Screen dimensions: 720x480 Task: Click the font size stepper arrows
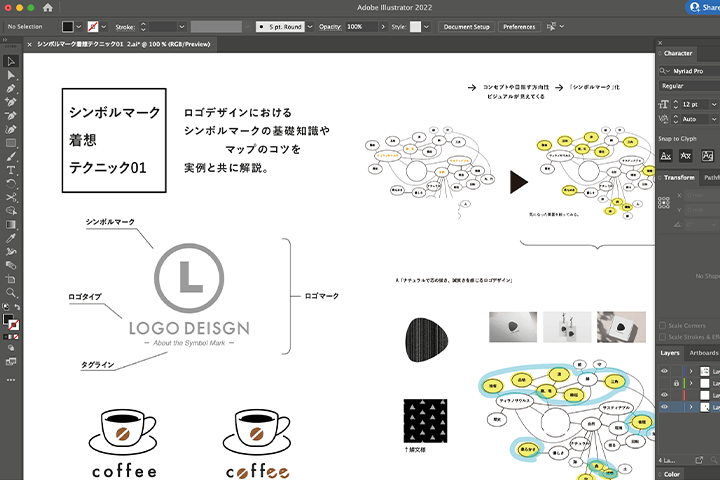click(x=675, y=104)
